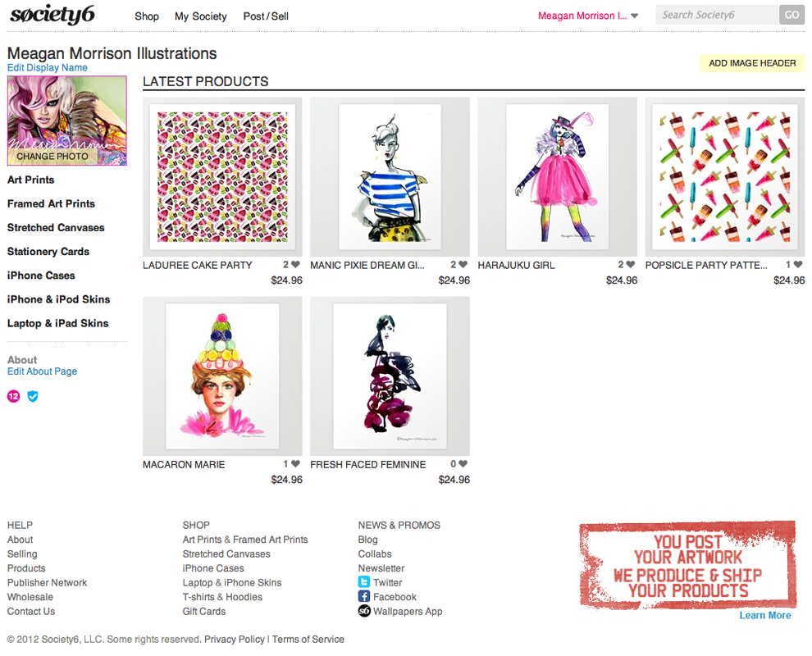
Task: Expand the Meagan Morrison account dropdown arrow
Action: click(x=634, y=16)
